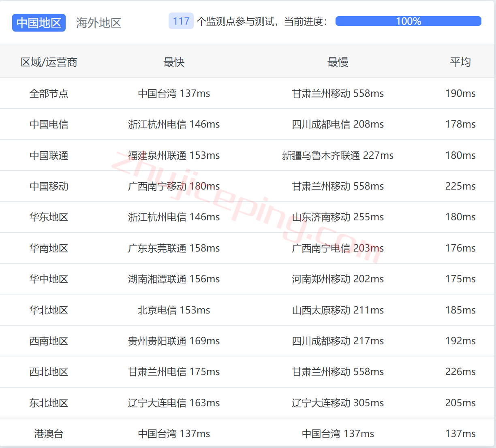Click 四川成都移动 217ms cell
The image size is (496, 448).
coord(338,341)
